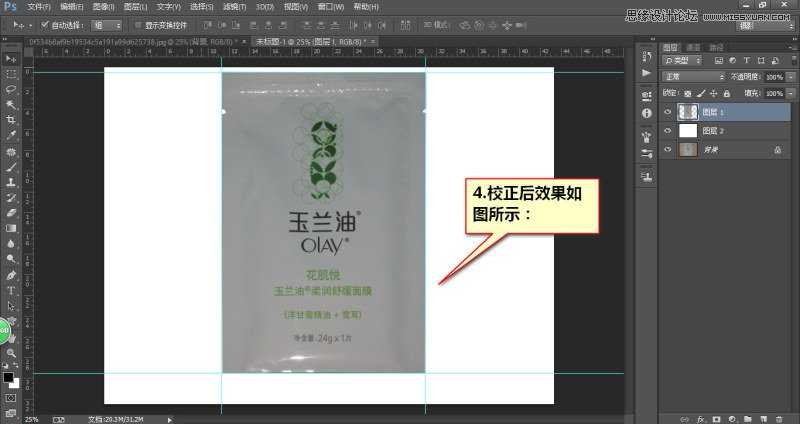Select the Zoom magnifier tool

[11, 353]
